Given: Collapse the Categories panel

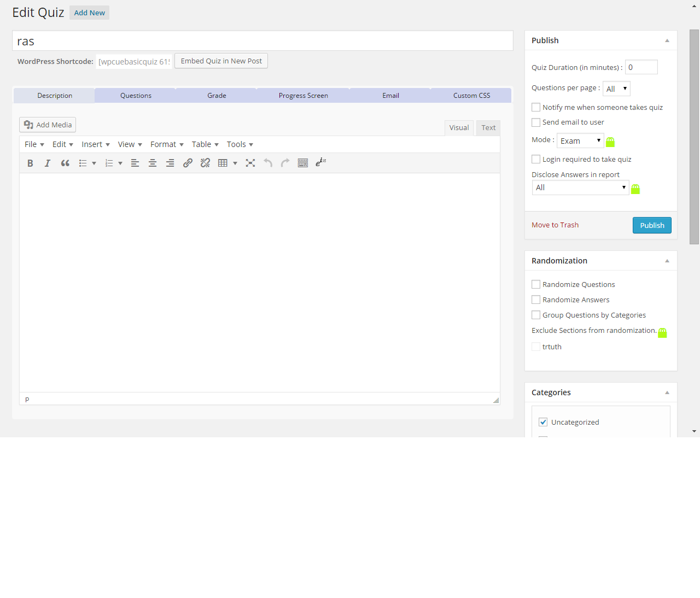Looking at the screenshot, I should coord(667,392).
